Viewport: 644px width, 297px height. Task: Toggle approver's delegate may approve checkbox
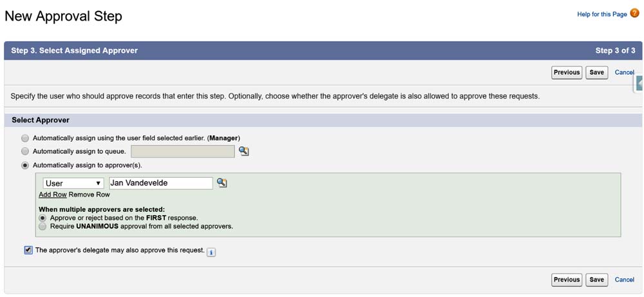[x=28, y=250]
